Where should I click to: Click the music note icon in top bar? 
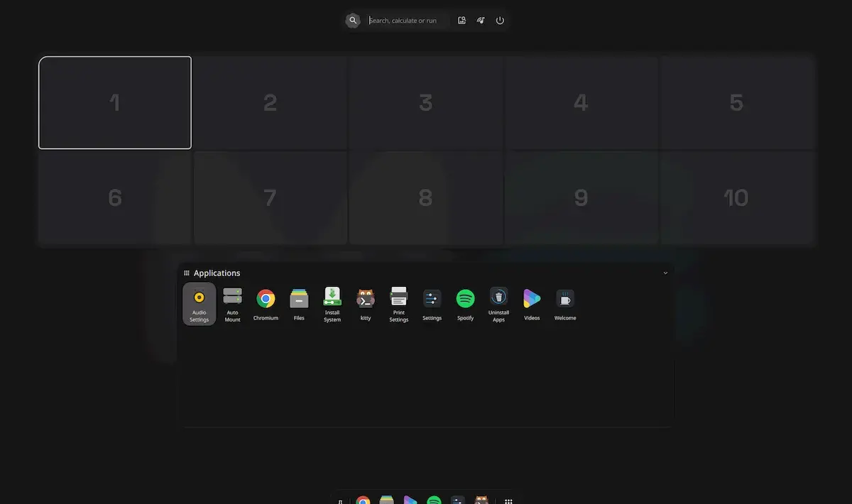(x=481, y=21)
